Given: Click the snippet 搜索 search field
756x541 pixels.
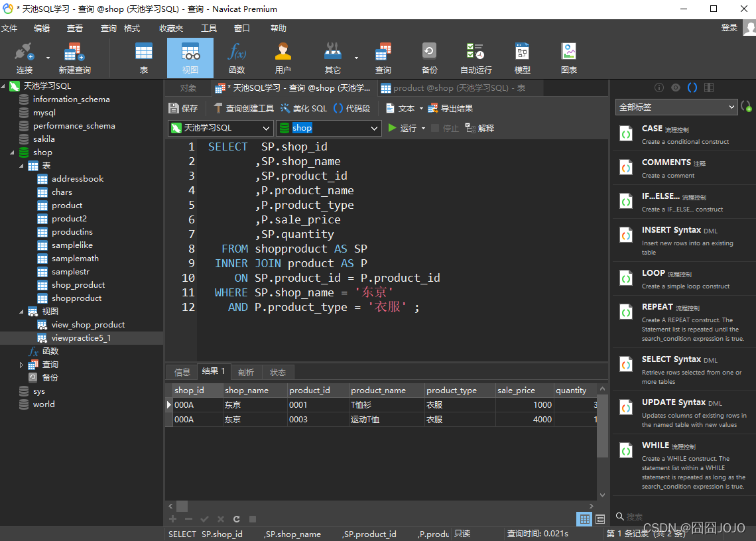Looking at the screenshot, I should [x=675, y=516].
